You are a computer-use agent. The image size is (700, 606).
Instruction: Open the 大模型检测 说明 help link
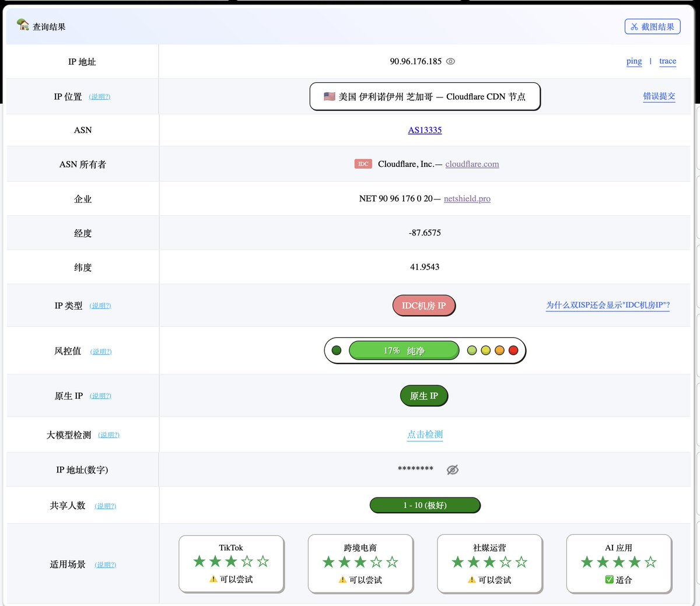(x=108, y=435)
